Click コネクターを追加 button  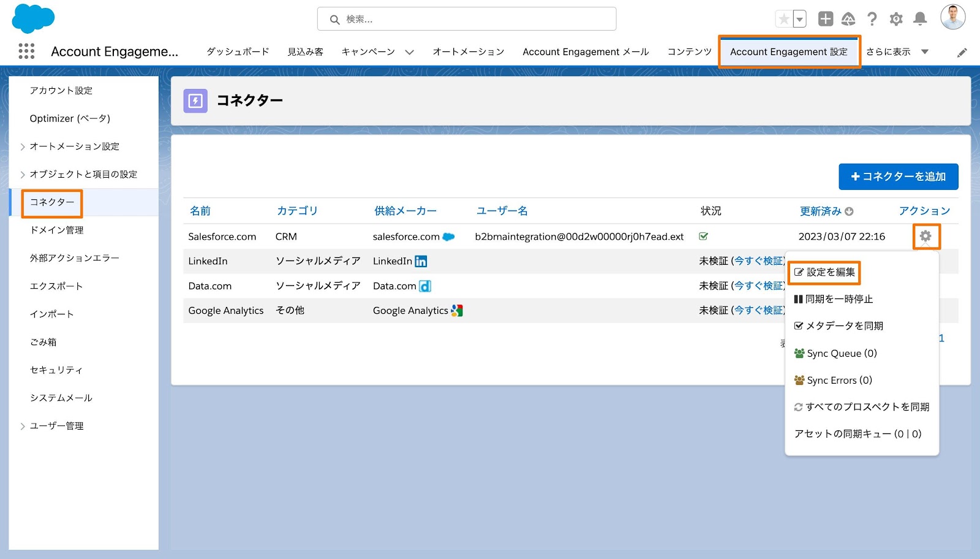[x=899, y=177]
